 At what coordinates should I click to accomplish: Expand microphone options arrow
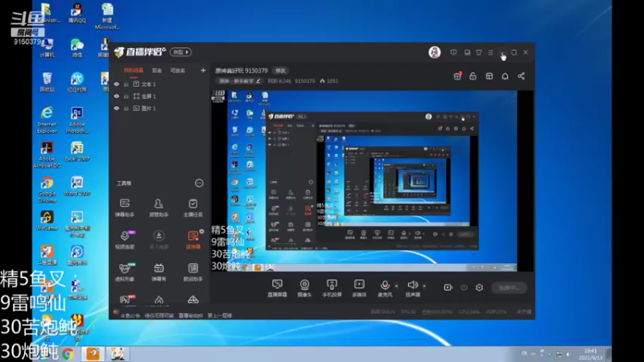396,286
